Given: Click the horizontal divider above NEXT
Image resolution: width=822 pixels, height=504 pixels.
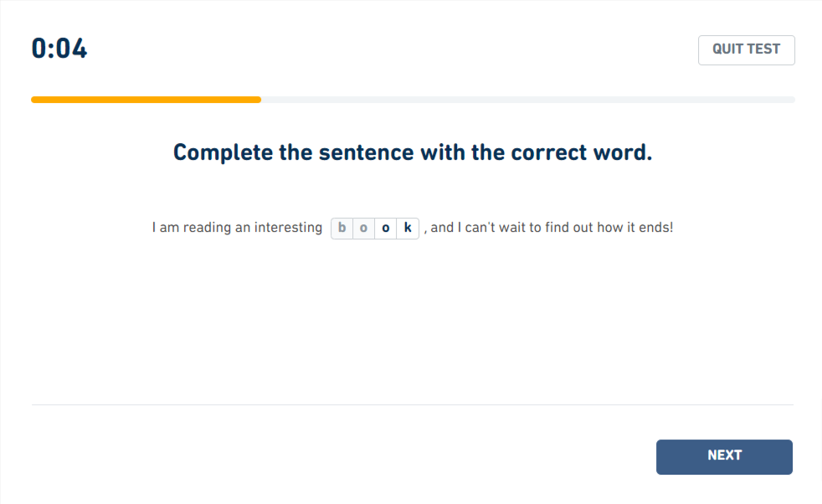Looking at the screenshot, I should tap(413, 405).
